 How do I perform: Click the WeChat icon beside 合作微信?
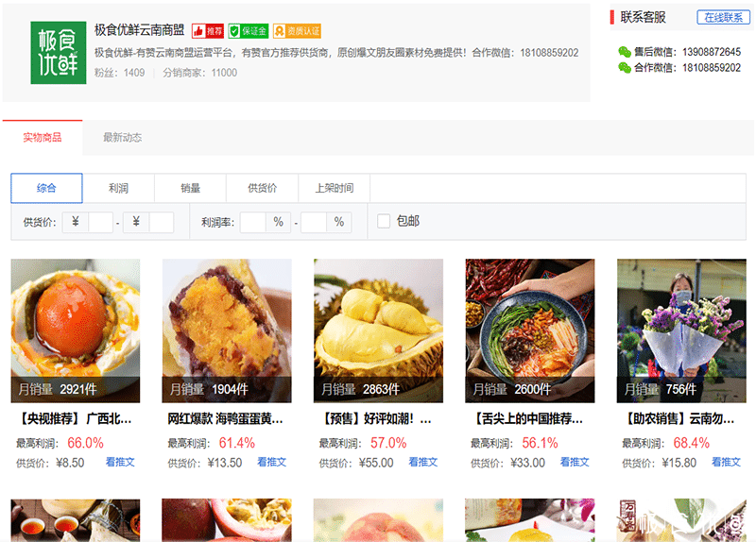[x=625, y=67]
